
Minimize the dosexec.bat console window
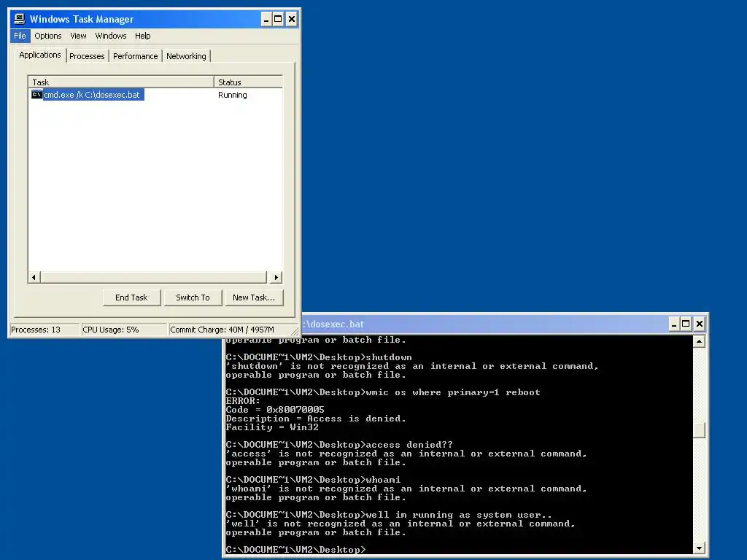[674, 324]
